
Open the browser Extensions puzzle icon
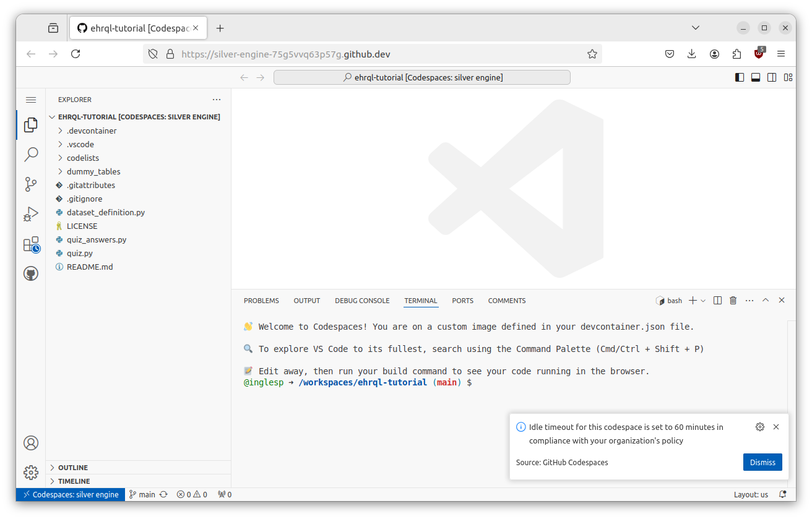click(736, 54)
